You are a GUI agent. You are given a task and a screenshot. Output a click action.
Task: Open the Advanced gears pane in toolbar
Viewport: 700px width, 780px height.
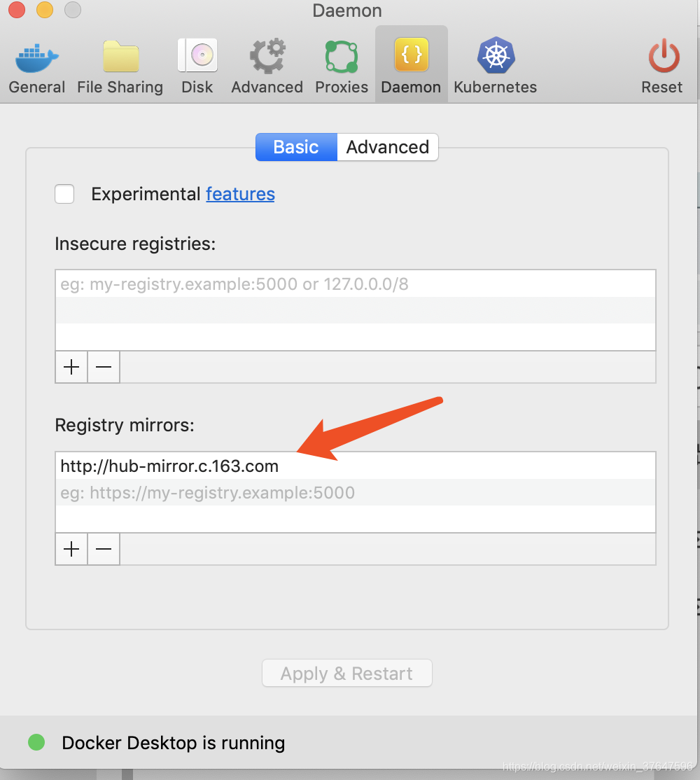pyautogui.click(x=267, y=66)
